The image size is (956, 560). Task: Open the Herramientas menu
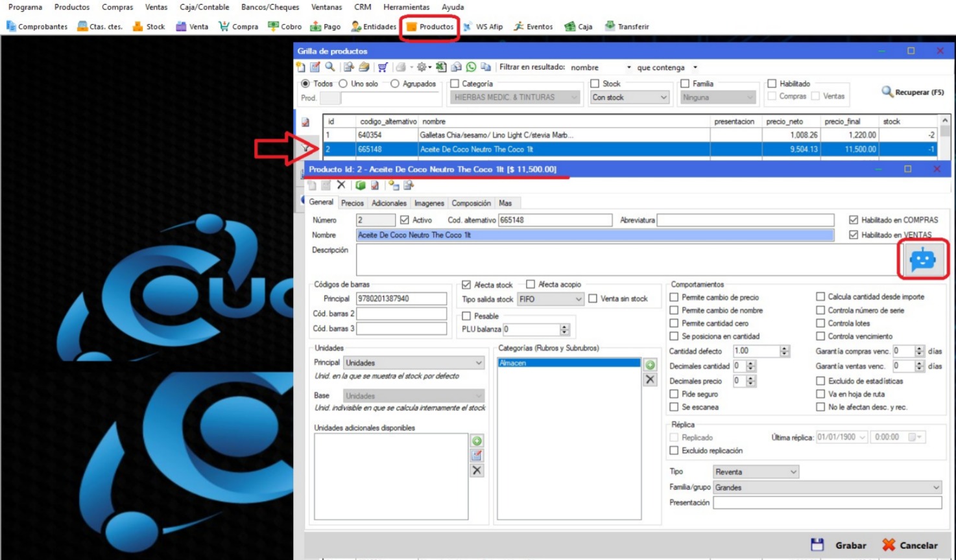pos(406,7)
